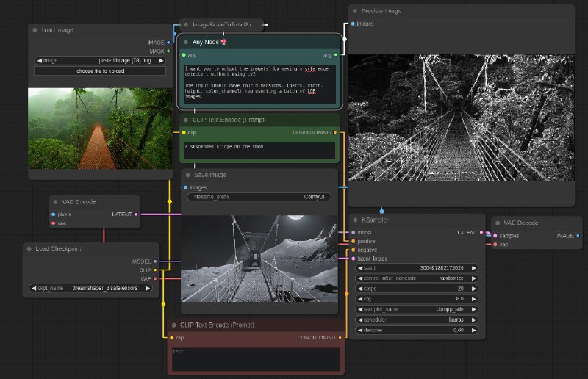The image size is (588, 379).
Task: Open the ckpt_name dreamshaper checkpoint selector
Action: [x=93, y=289]
